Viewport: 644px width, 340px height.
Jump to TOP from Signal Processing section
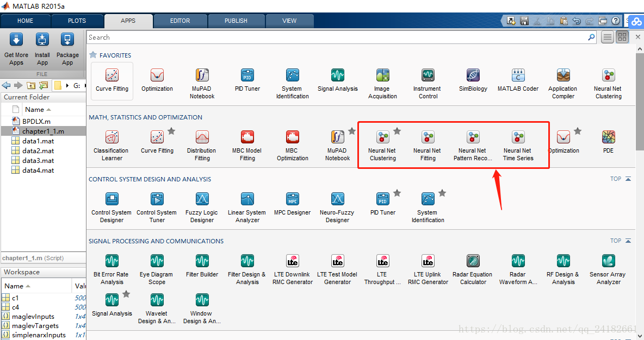[616, 241]
